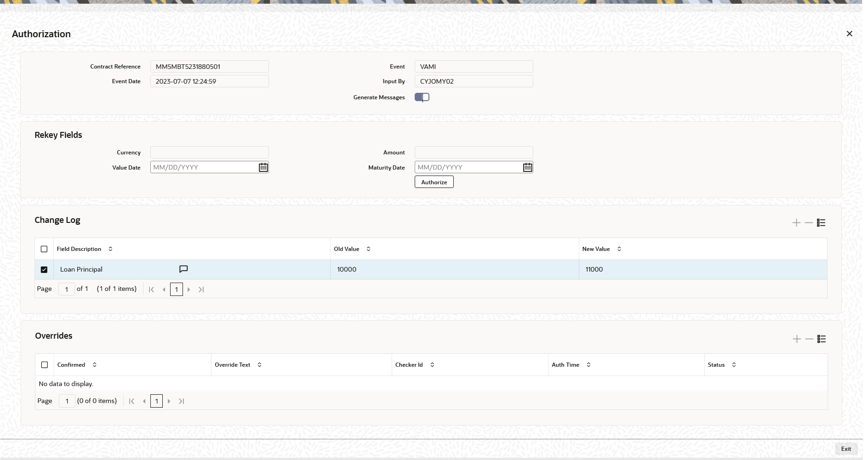Open the comment icon for Loan Principal

point(183,269)
